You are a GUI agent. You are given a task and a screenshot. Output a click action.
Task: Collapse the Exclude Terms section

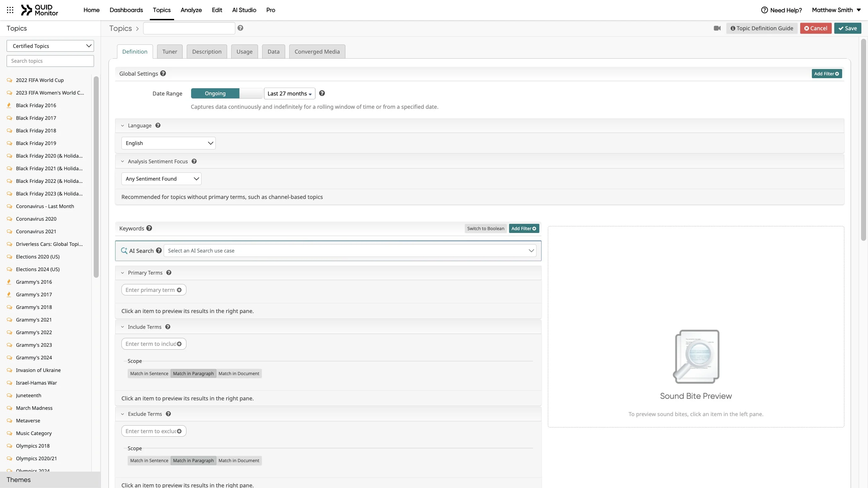(123, 414)
